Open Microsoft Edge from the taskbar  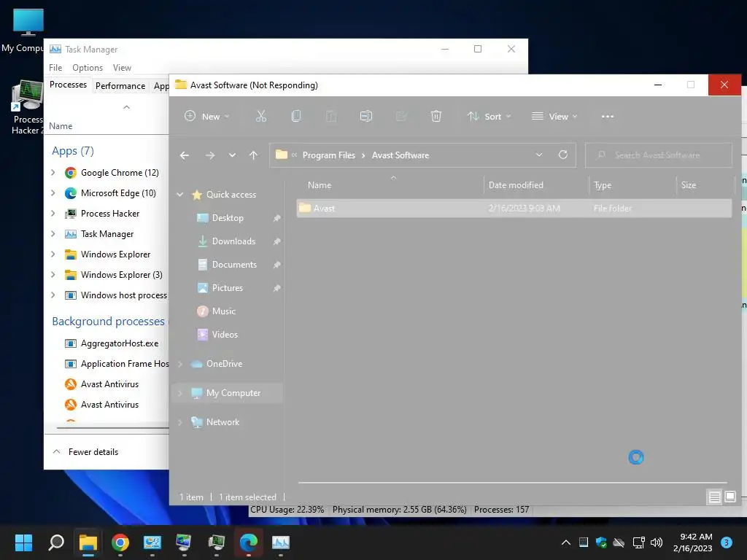249,542
